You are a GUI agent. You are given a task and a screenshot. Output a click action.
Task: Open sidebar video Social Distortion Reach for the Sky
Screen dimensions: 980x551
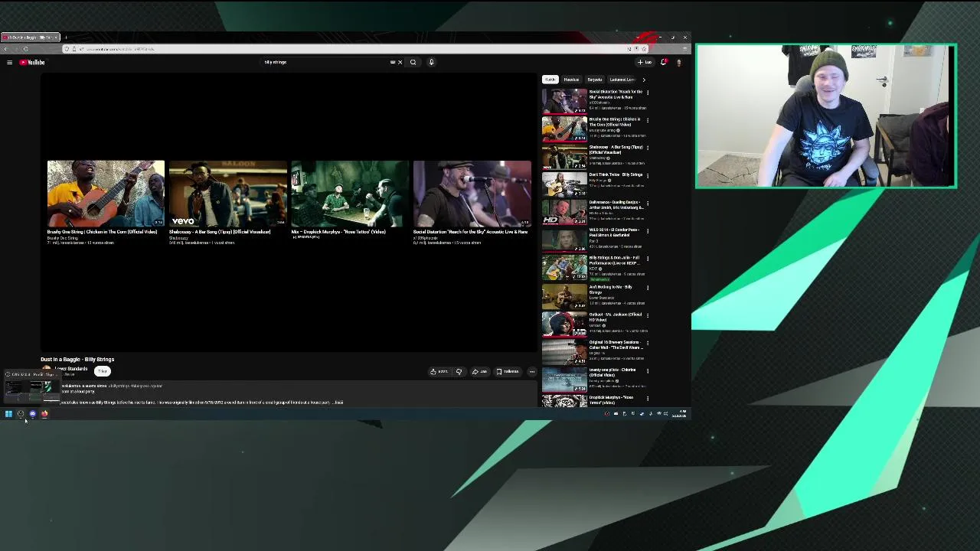564,101
